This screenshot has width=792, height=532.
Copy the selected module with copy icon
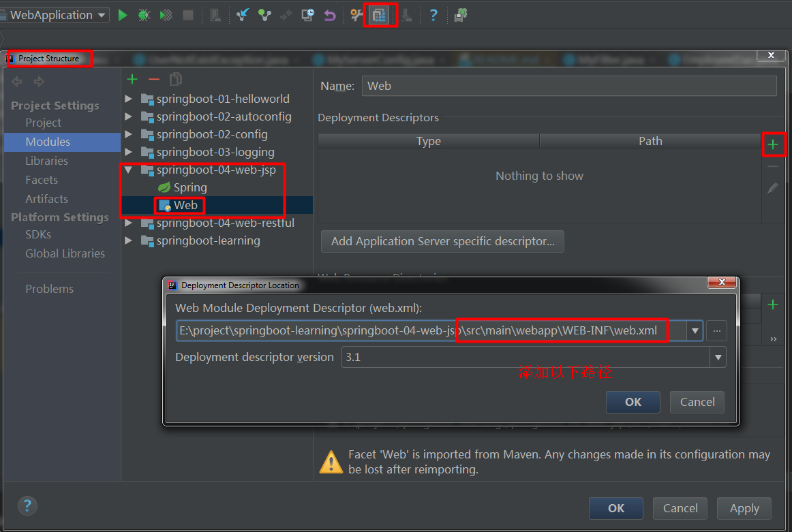[176, 79]
